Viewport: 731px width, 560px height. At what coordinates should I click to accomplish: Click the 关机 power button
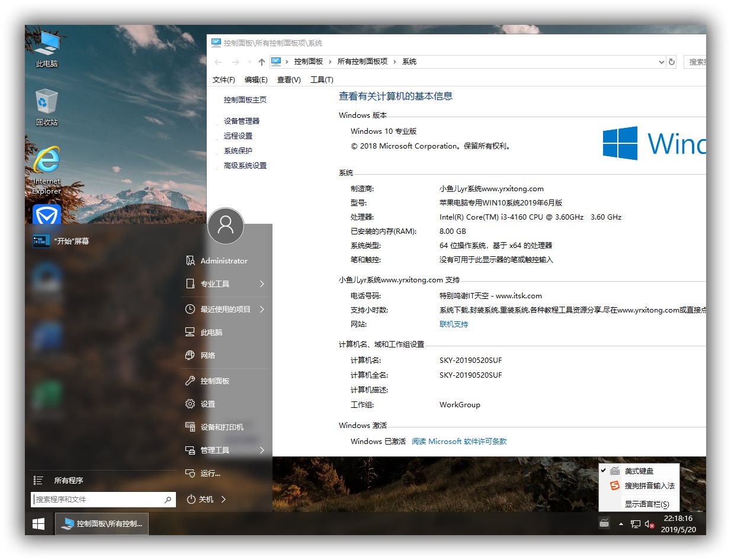200,499
